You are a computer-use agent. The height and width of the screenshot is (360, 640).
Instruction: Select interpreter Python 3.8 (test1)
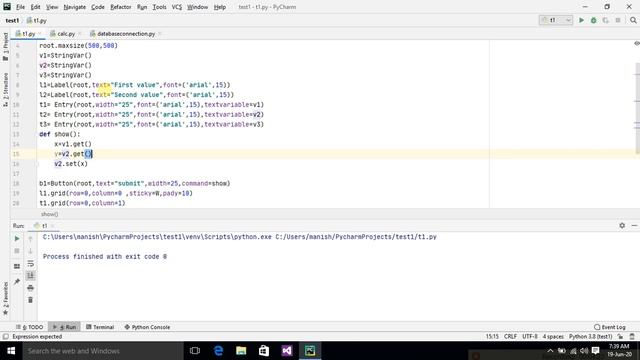(591, 337)
